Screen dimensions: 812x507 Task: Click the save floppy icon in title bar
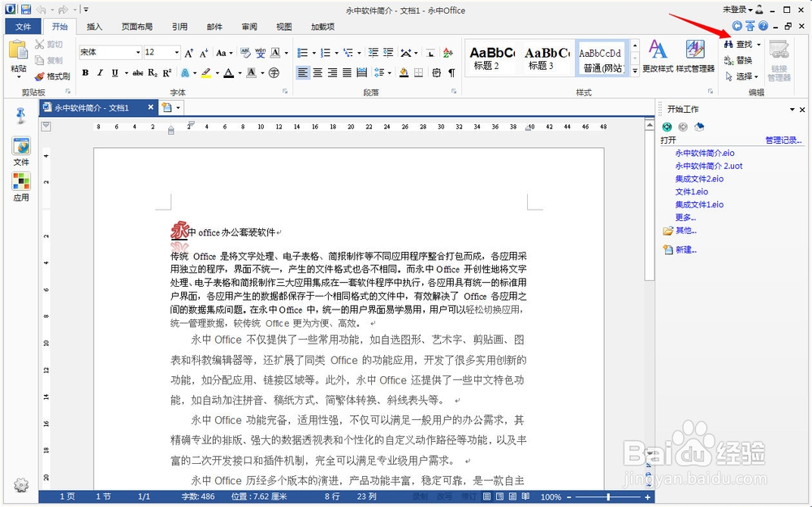pos(25,9)
